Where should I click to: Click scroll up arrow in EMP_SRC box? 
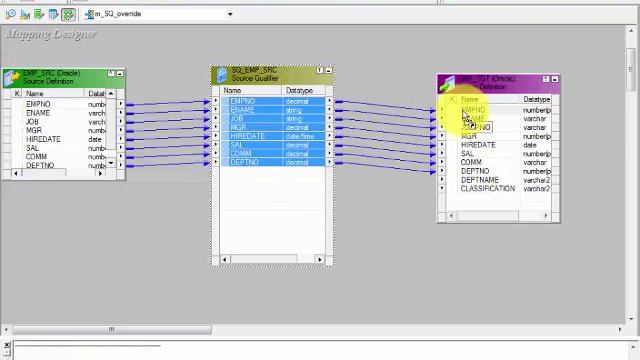pyautogui.click(x=111, y=93)
